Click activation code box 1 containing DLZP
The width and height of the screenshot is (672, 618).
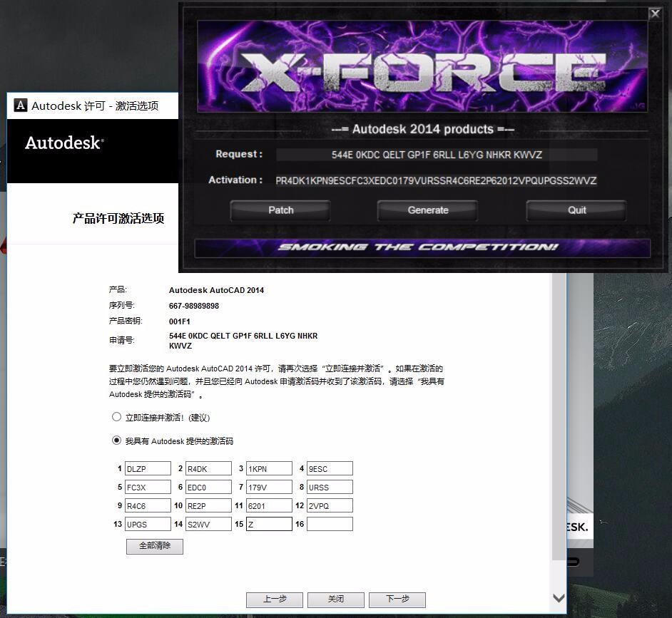tap(148, 468)
